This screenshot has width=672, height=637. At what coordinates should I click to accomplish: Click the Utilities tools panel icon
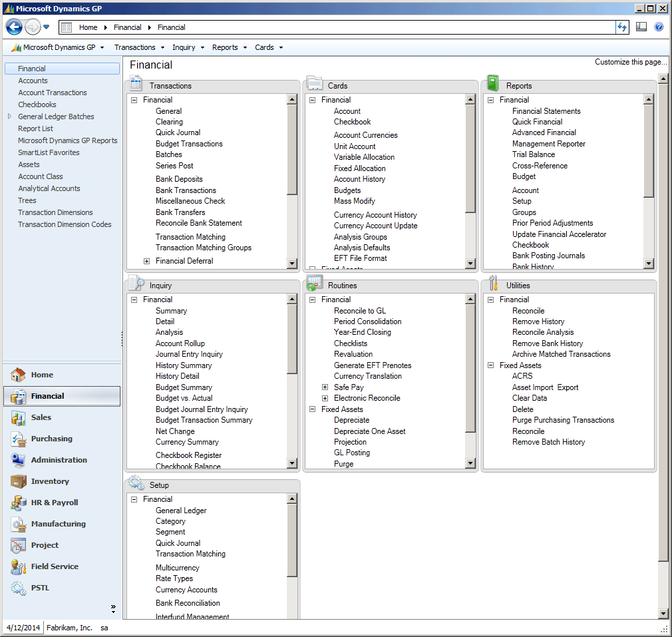click(493, 283)
